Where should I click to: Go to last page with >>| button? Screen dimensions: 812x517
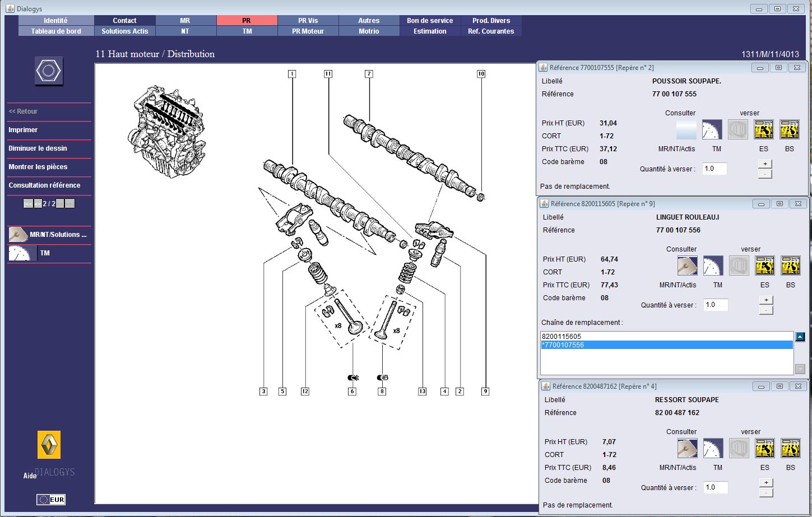click(x=69, y=204)
